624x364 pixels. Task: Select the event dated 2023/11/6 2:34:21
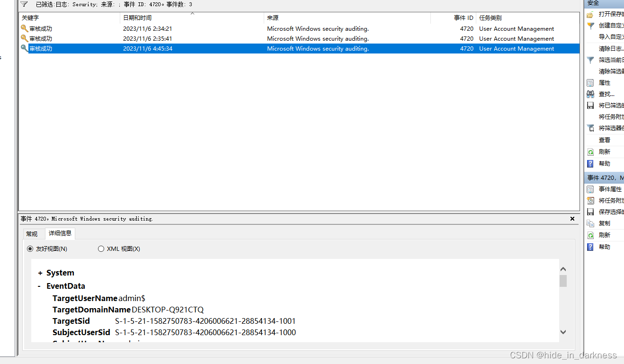pos(299,29)
